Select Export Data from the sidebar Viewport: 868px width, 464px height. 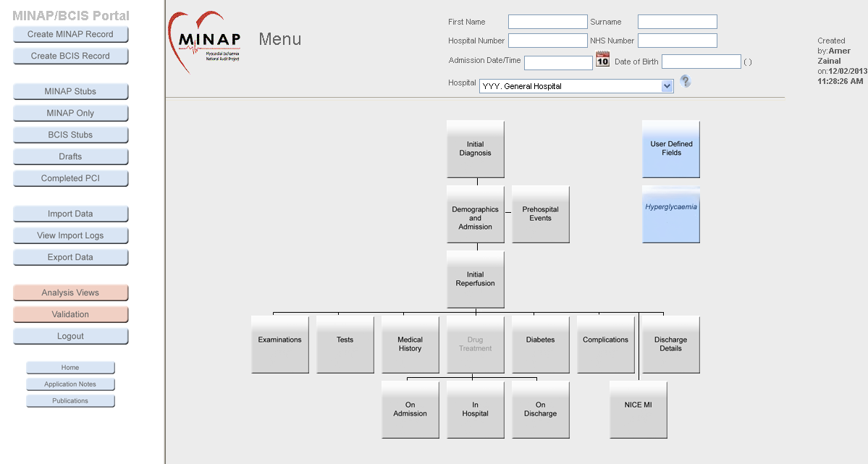coord(70,258)
